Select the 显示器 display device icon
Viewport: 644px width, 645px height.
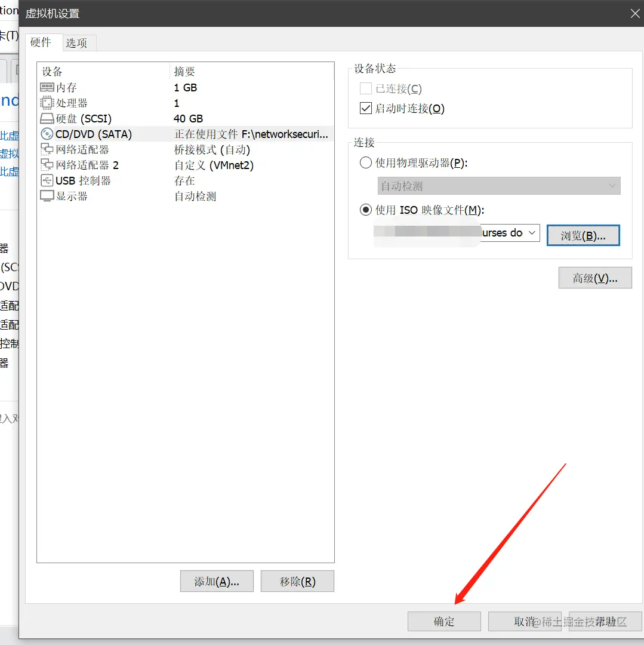[47, 196]
